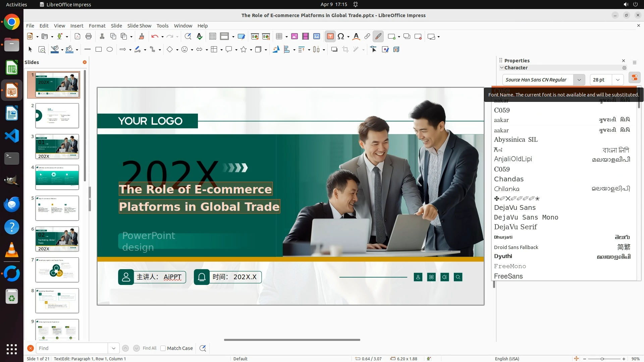This screenshot has height=362, width=644.
Task: Open the font size dropdown arrow
Action: [618, 80]
